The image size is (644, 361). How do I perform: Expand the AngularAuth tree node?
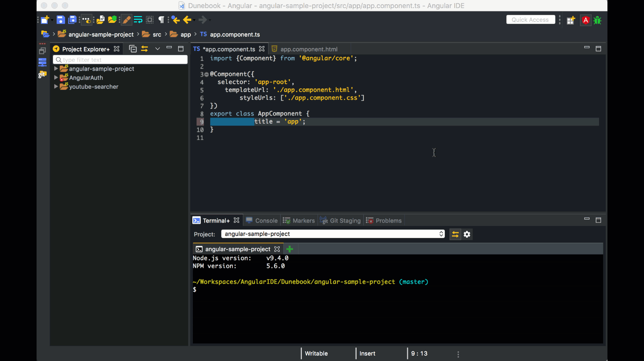coord(56,78)
